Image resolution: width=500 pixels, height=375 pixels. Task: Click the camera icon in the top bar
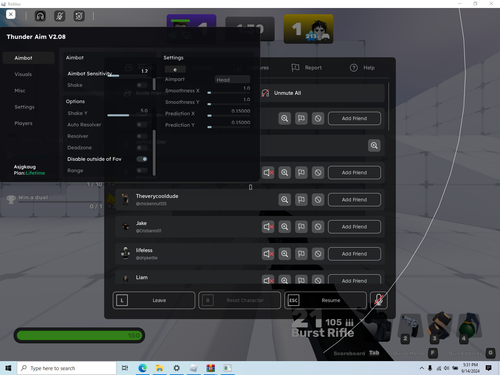pyautogui.click(x=79, y=16)
